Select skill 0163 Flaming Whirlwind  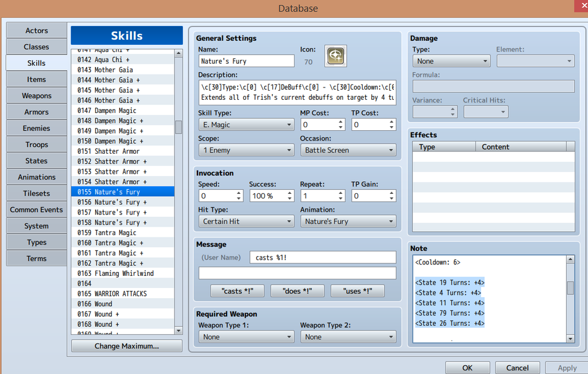[123, 274]
